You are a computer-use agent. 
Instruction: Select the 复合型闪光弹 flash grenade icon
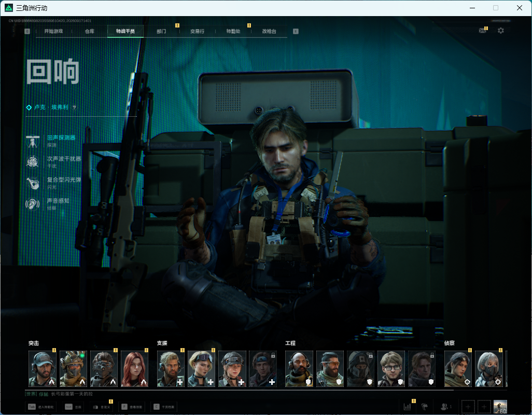coord(33,183)
